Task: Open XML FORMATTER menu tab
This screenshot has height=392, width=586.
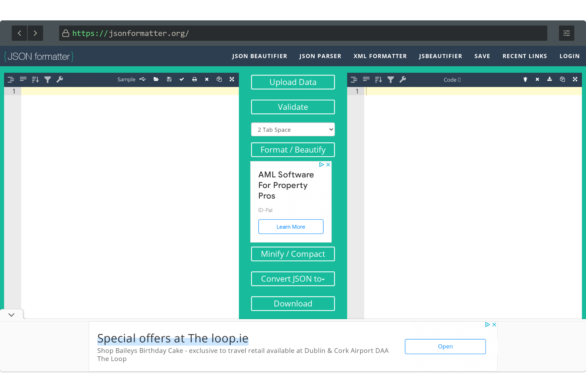Action: 380,56
